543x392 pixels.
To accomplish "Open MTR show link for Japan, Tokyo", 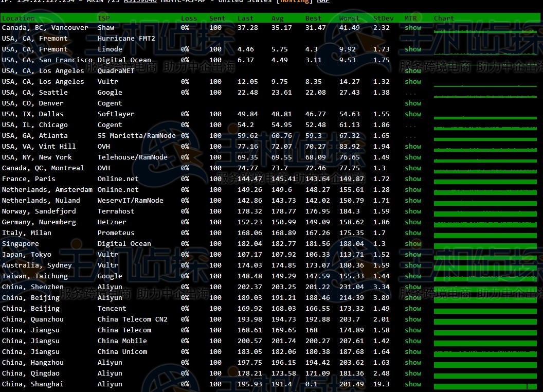I will [x=412, y=255].
